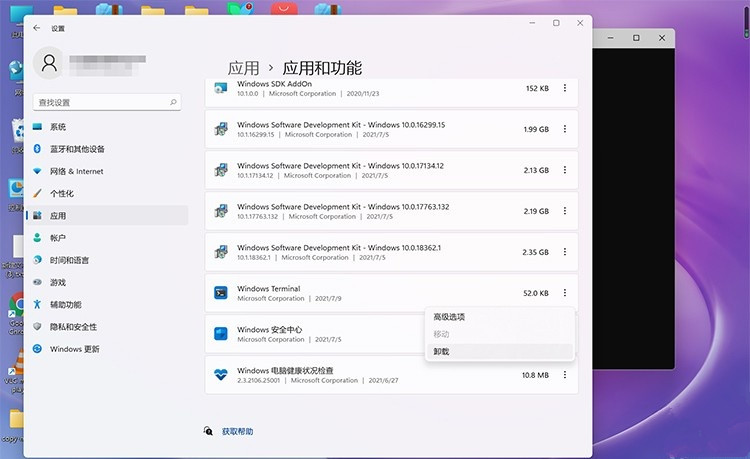Open options menu for SDK 10.0.17763.132

click(x=565, y=211)
